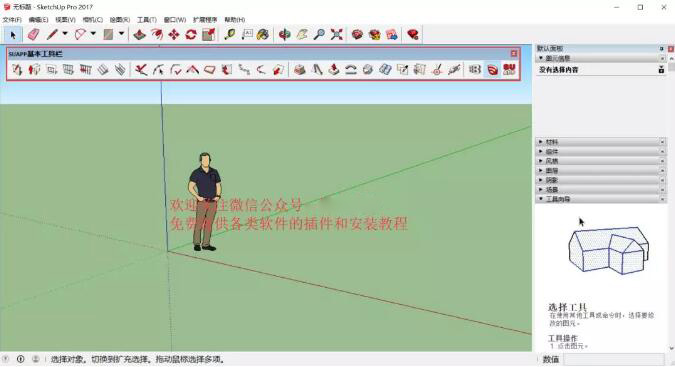
Task: Open the 编辑(E) menu
Action: click(38, 20)
